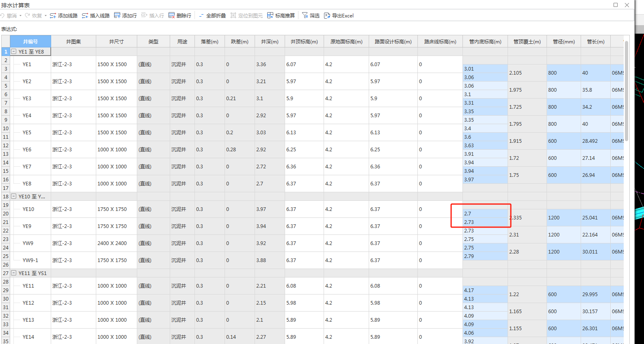The image size is (644, 344).
Task: Click the 添加行 add row button
Action: 125,15
